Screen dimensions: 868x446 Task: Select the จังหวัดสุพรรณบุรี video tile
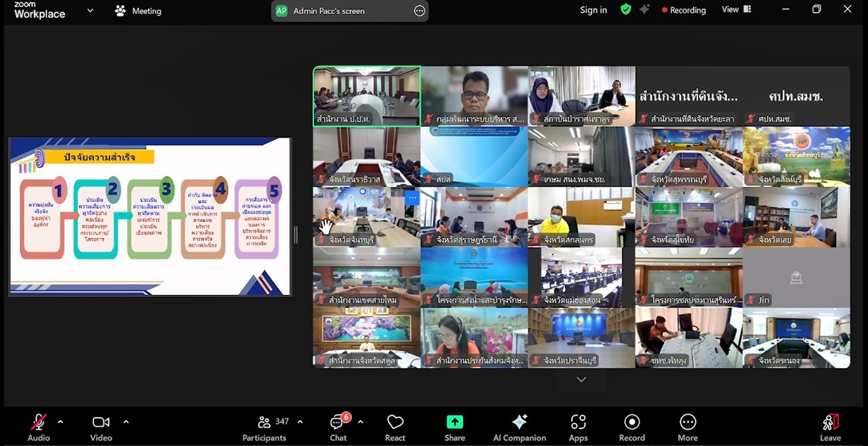point(689,157)
